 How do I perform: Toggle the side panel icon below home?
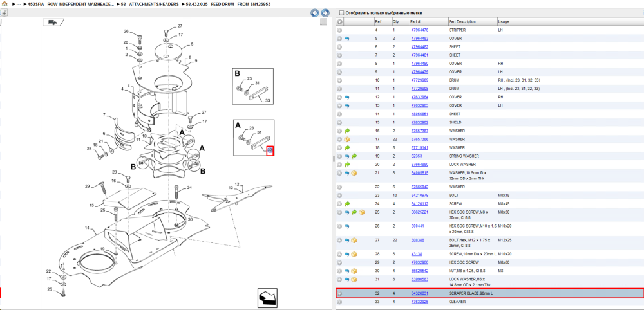[x=4, y=13]
